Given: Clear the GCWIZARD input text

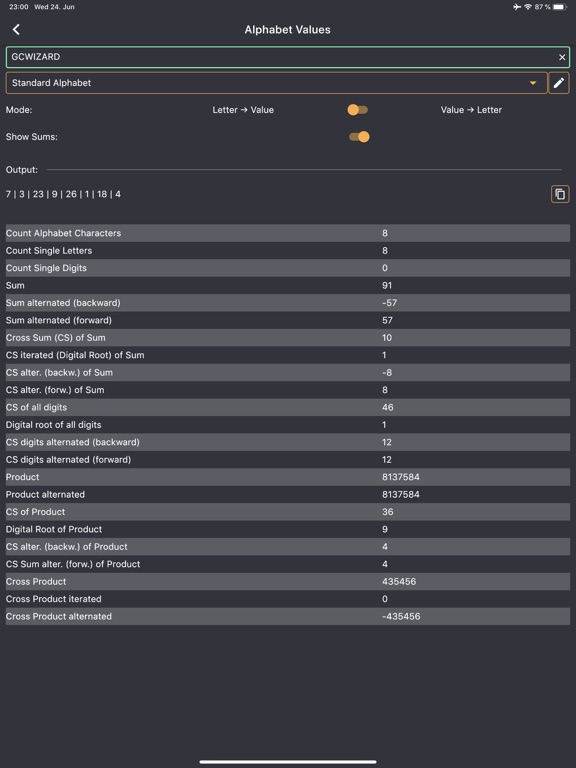Looking at the screenshot, I should click(562, 57).
